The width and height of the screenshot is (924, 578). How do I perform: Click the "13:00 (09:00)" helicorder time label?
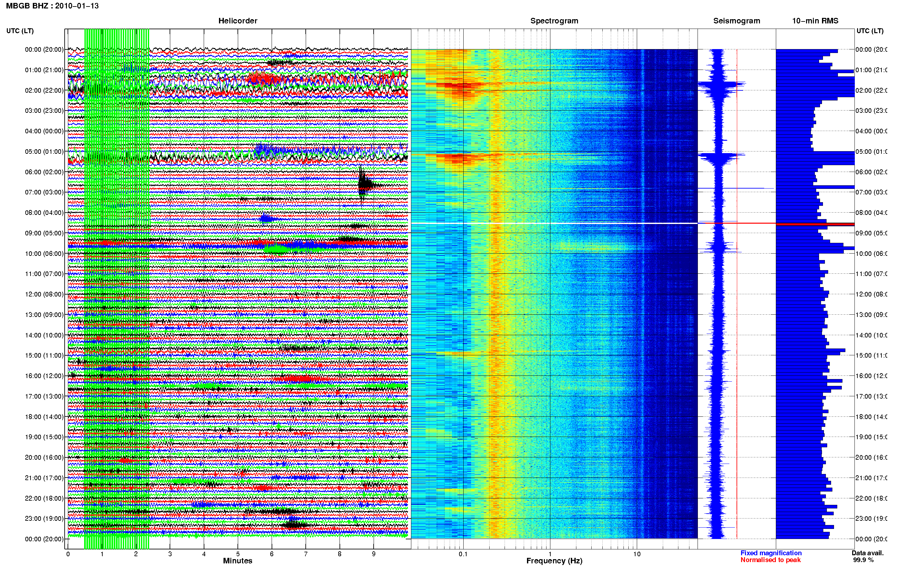click(x=44, y=315)
